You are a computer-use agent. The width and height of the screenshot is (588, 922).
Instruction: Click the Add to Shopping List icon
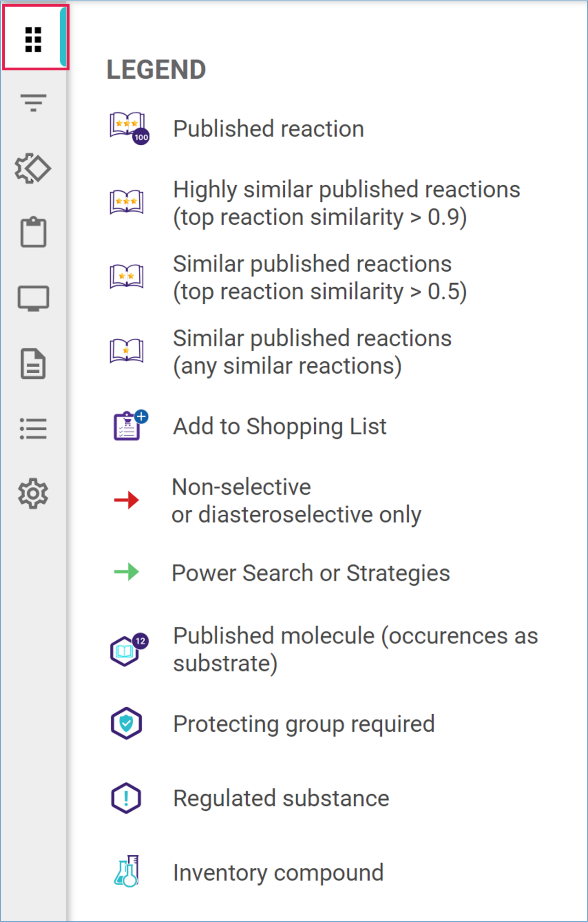click(x=130, y=426)
